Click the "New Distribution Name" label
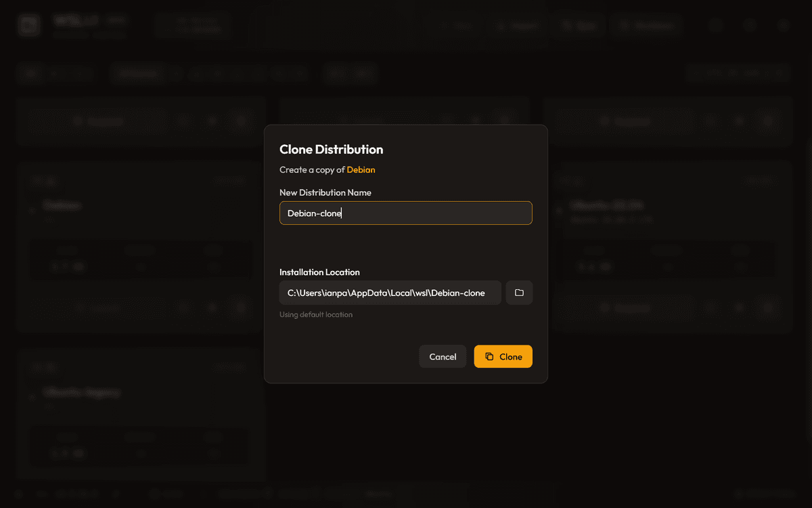The height and width of the screenshot is (508, 812). point(325,192)
